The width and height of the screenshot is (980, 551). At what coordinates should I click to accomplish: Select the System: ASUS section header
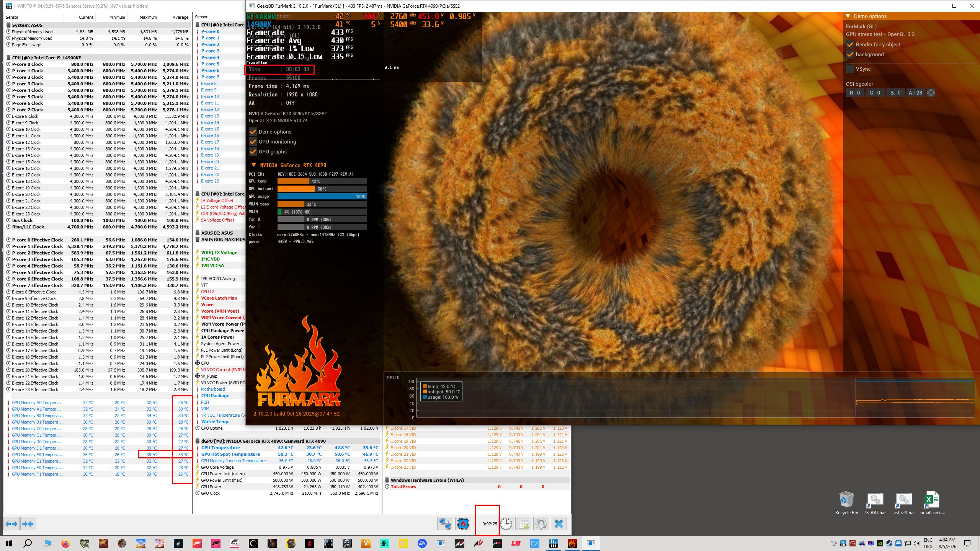(x=98, y=25)
